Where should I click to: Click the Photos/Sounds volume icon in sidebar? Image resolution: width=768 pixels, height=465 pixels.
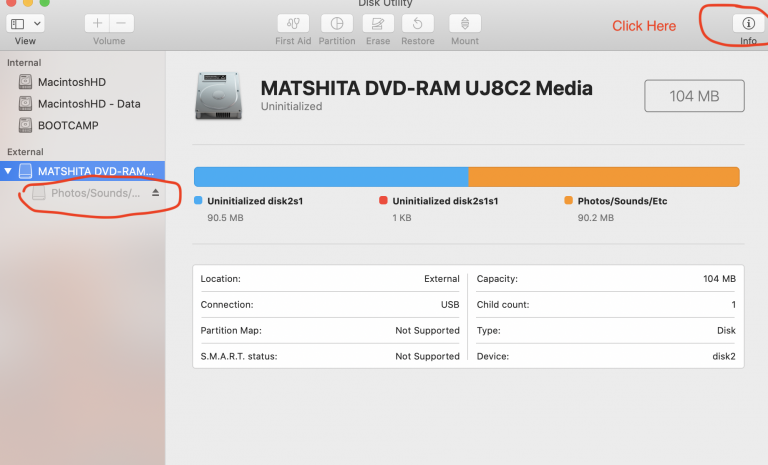39,193
